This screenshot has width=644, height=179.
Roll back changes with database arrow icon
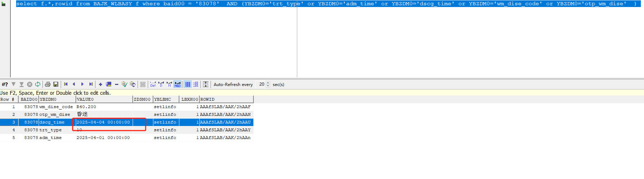point(133,84)
